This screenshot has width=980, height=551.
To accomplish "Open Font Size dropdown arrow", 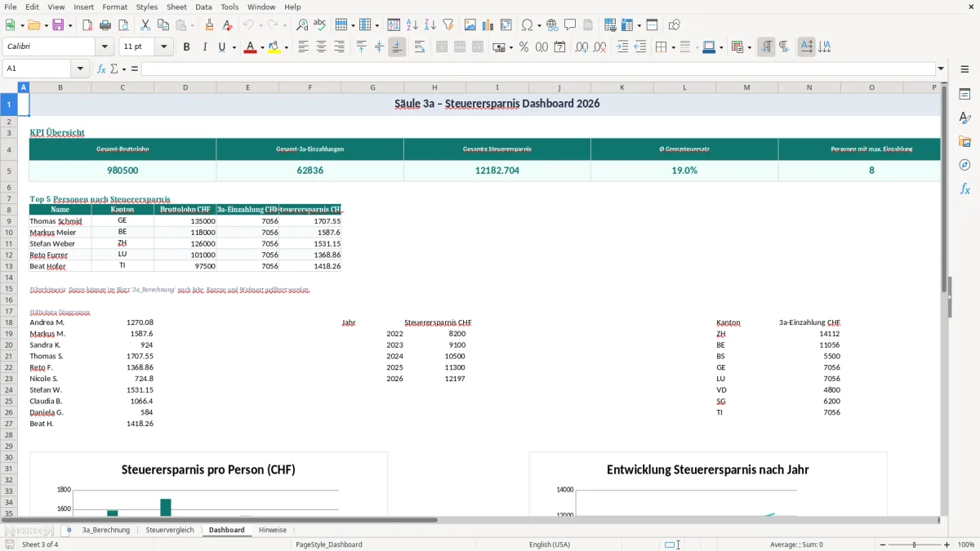I will 163,47.
